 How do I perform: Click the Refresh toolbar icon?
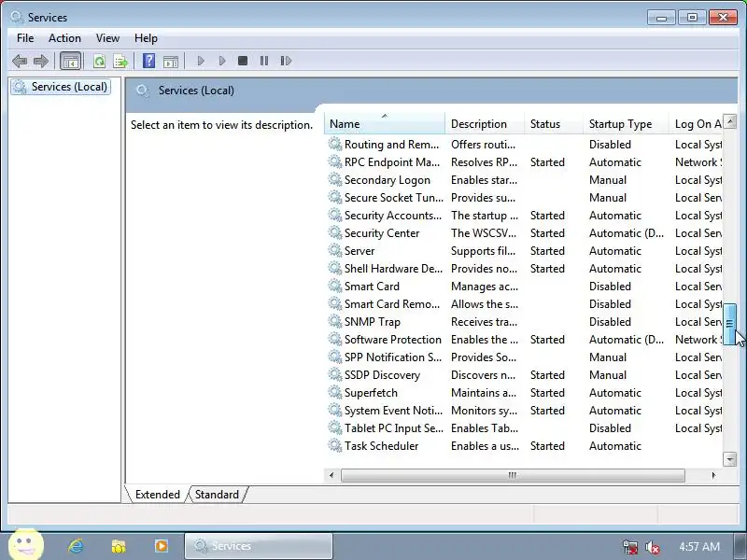point(99,61)
